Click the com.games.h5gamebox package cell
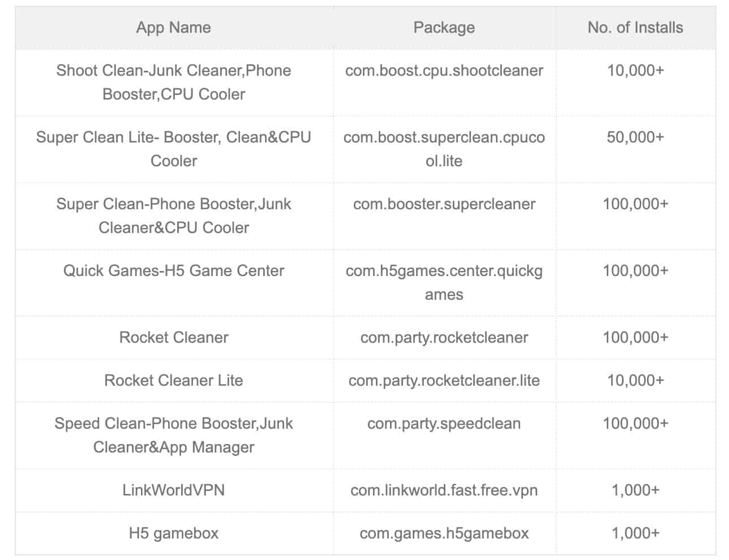This screenshot has width=729, height=560. [x=444, y=533]
